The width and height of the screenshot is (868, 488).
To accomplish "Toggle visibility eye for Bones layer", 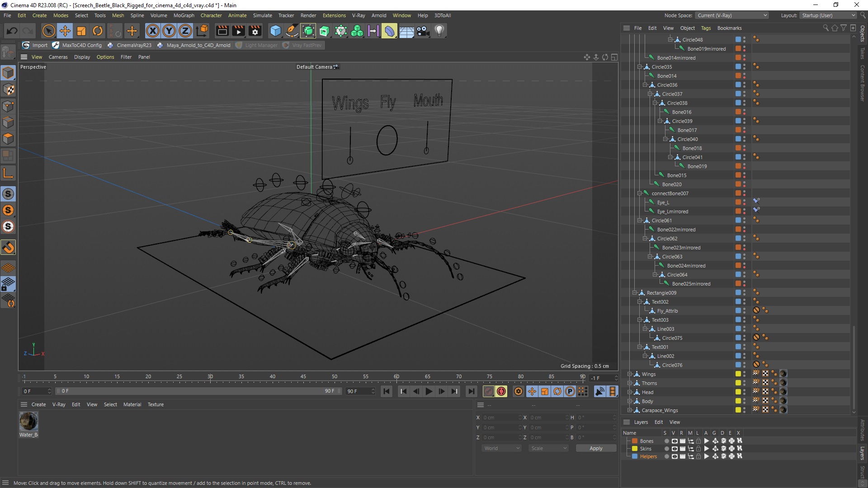I will pyautogui.click(x=675, y=441).
